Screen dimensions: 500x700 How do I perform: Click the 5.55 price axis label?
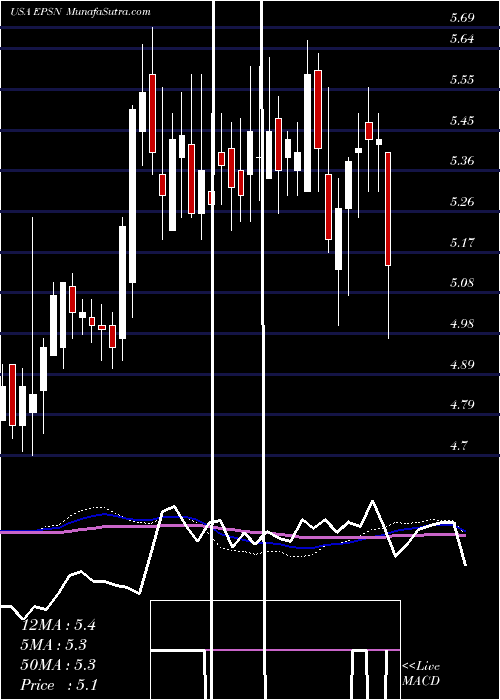(462, 80)
